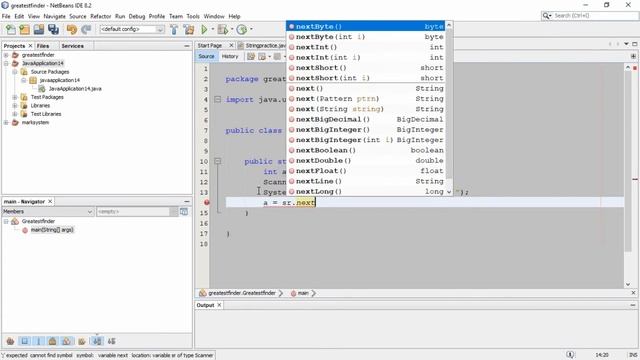Viewport: 640px width, 360px height.
Task: Choose nextInt() from the completion list
Action: (x=366, y=47)
